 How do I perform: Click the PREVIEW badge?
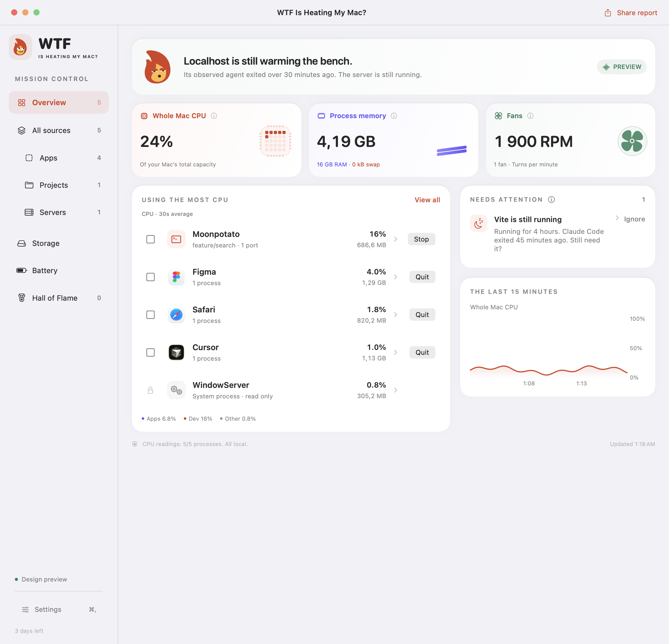pos(621,67)
